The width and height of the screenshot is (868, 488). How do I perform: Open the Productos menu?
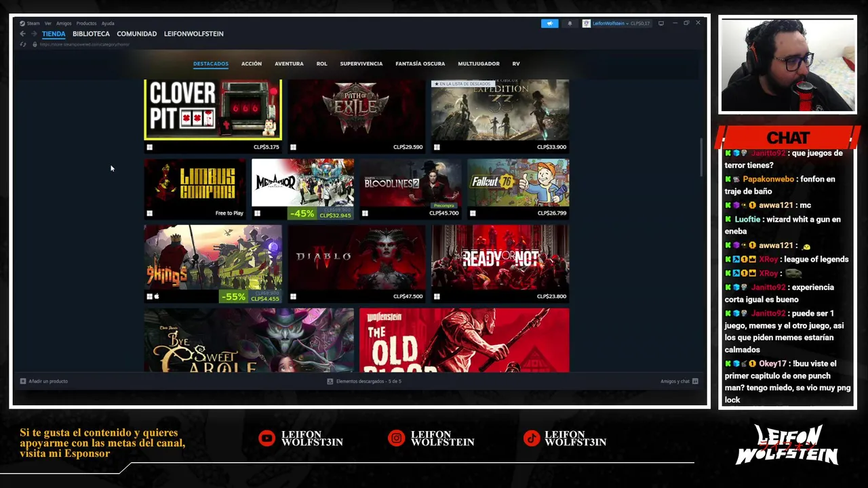tap(86, 23)
